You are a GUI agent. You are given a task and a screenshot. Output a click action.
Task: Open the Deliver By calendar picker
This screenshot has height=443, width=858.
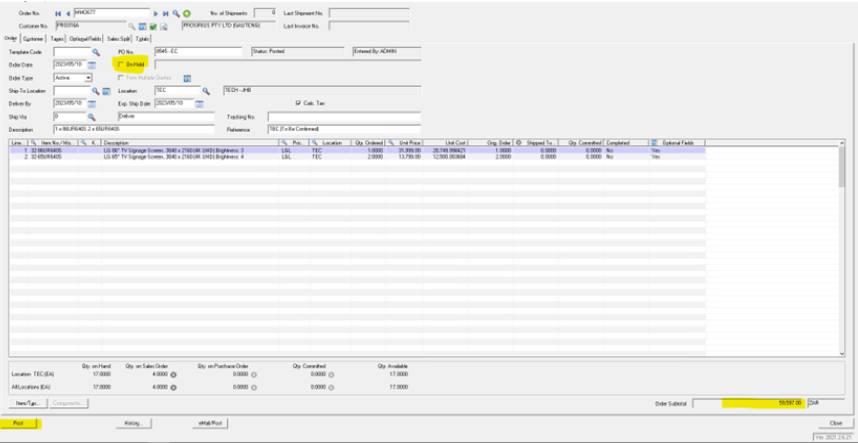click(92, 103)
